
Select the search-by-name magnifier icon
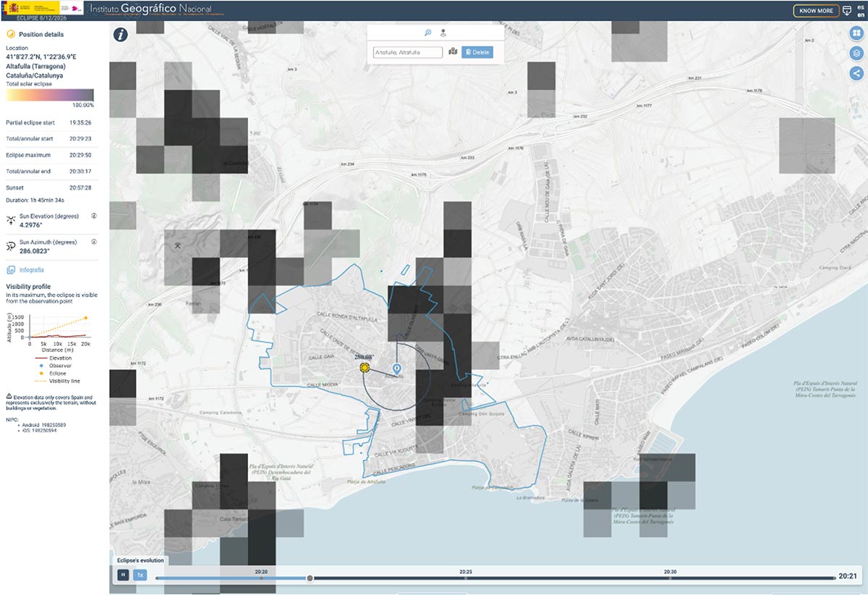pos(427,33)
